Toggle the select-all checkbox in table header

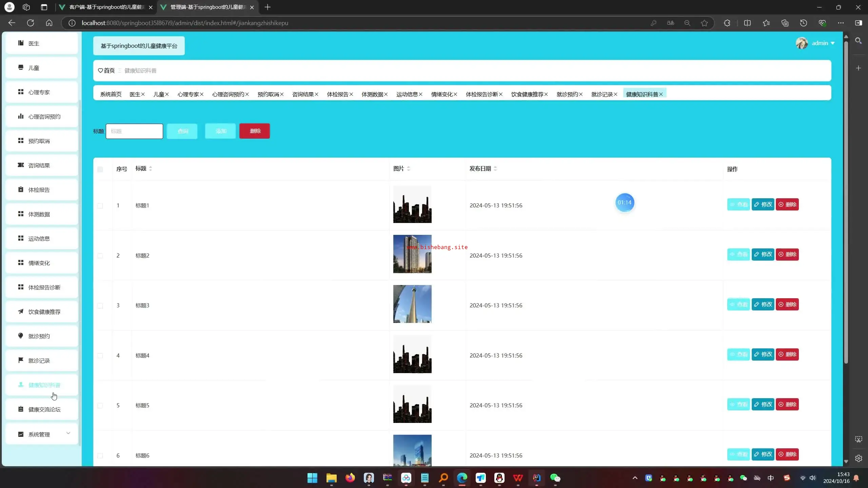coord(100,169)
